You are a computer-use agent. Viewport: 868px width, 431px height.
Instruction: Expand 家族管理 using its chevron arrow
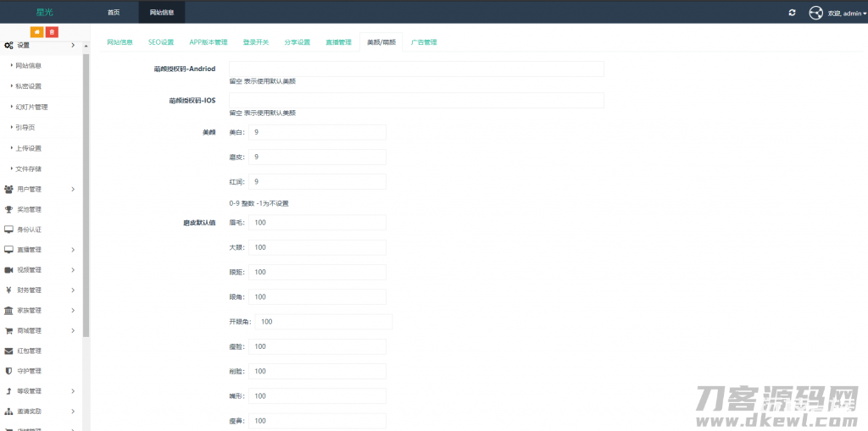tap(73, 311)
